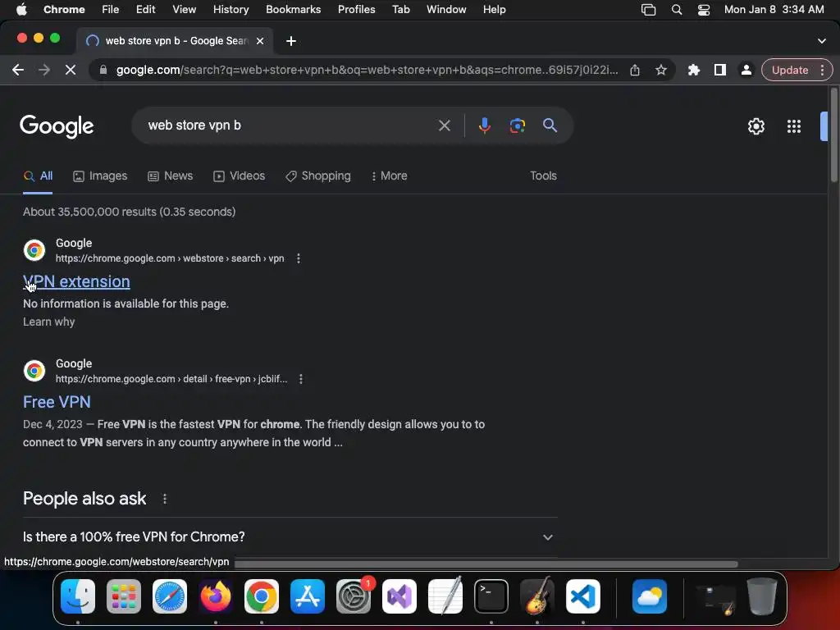This screenshot has height=630, width=840.
Task: Open Visual Studio Code from the Dock
Action: [x=583, y=596]
